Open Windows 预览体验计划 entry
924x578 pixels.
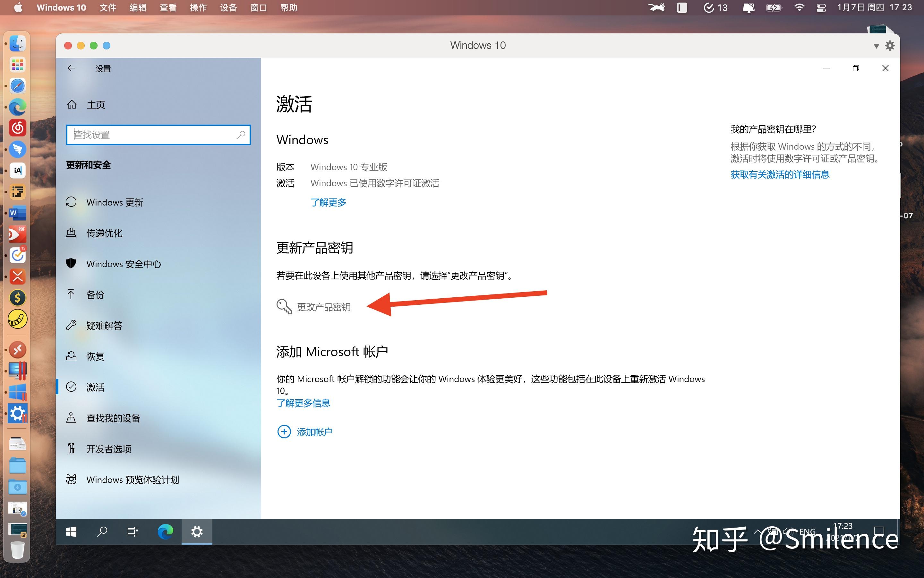tap(123, 479)
